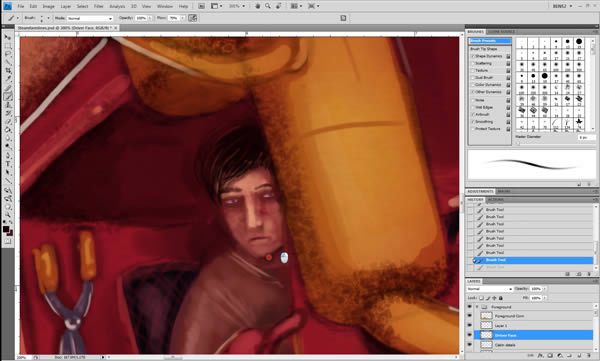This screenshot has width=600, height=361.
Task: Switch to the Actions tab
Action: point(496,200)
